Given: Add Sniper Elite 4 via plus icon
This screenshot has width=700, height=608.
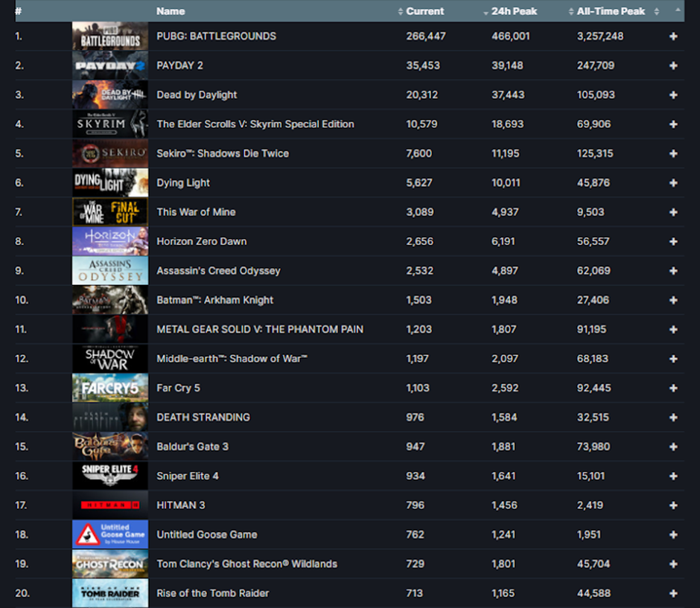Looking at the screenshot, I should click(673, 476).
